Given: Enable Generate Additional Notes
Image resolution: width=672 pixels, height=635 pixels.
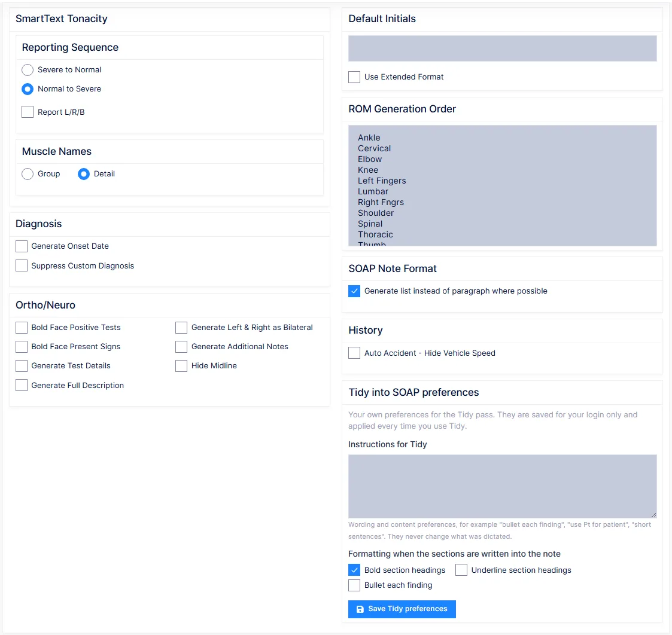Looking at the screenshot, I should 181,346.
